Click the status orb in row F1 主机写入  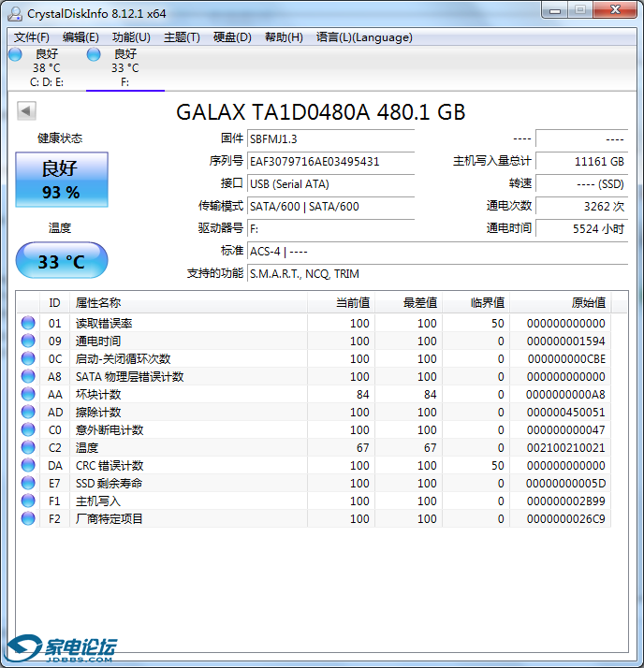tap(28, 501)
